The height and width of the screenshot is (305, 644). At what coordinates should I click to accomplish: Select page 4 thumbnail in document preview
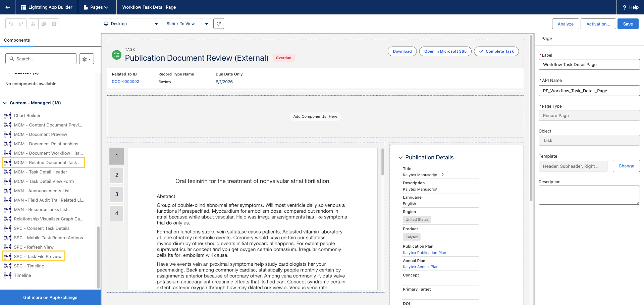click(117, 213)
